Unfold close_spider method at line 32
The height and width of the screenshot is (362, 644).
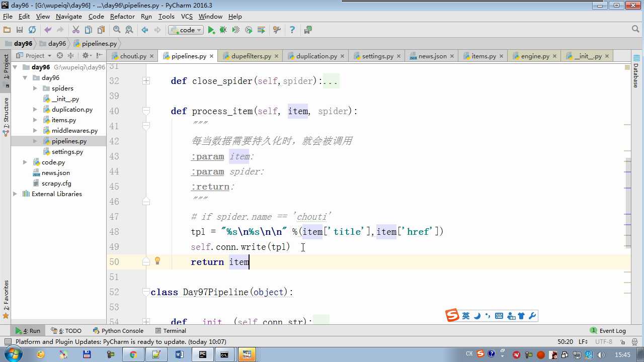146,81
